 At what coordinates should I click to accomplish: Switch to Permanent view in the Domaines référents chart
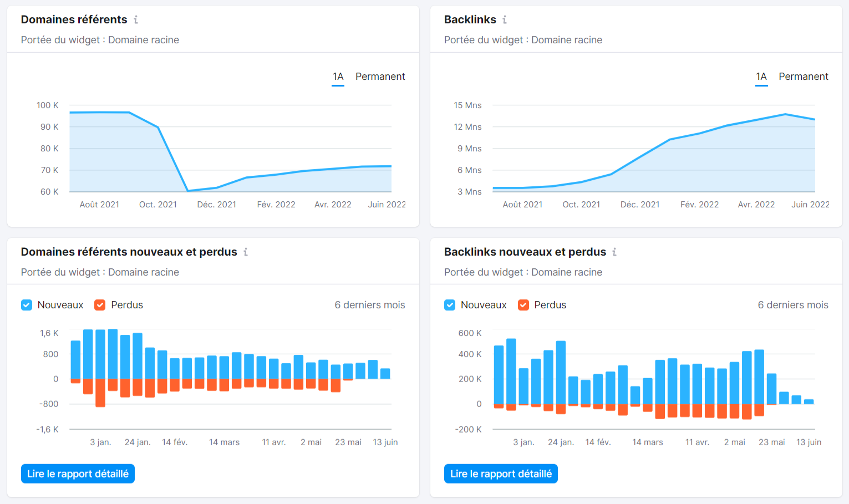[x=380, y=76]
